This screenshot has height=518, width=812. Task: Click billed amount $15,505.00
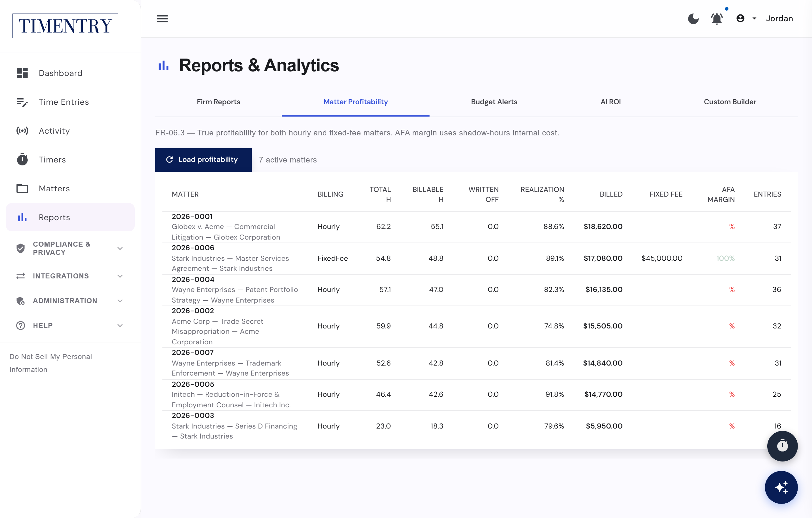point(603,326)
